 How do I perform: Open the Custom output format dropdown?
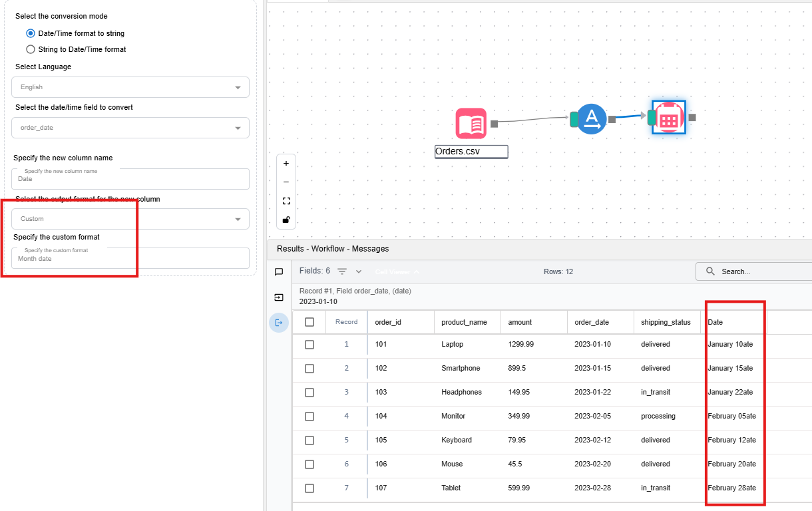point(130,219)
